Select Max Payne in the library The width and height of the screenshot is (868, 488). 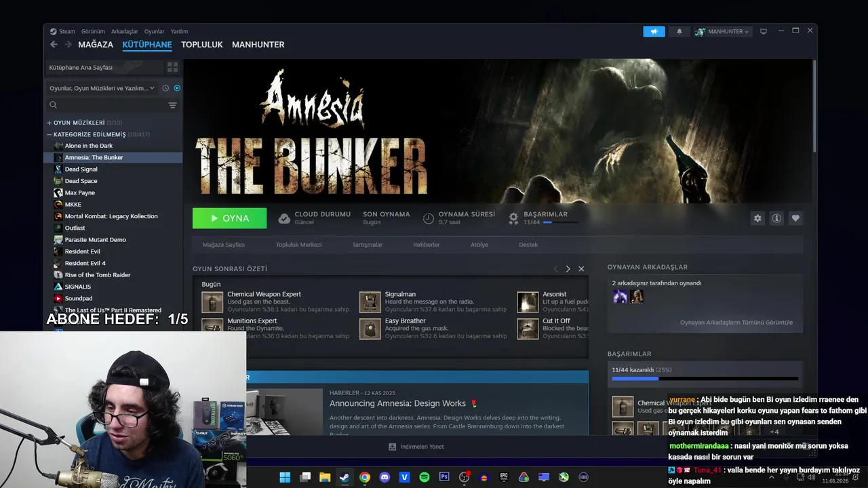(x=80, y=192)
